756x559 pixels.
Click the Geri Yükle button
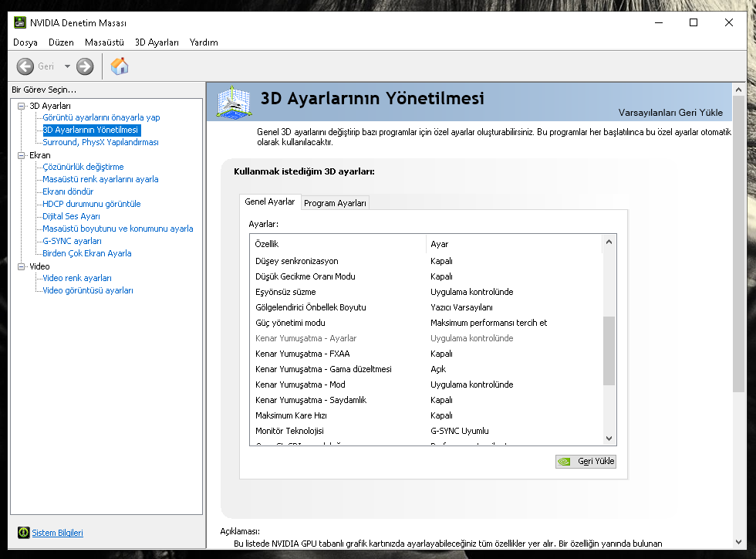point(586,462)
